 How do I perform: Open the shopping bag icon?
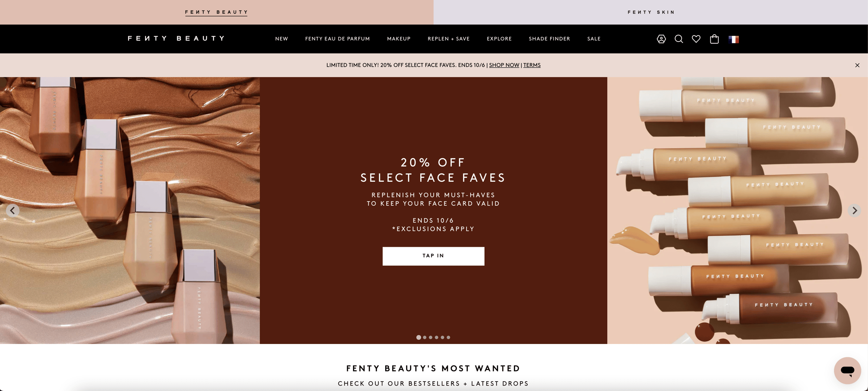point(714,39)
